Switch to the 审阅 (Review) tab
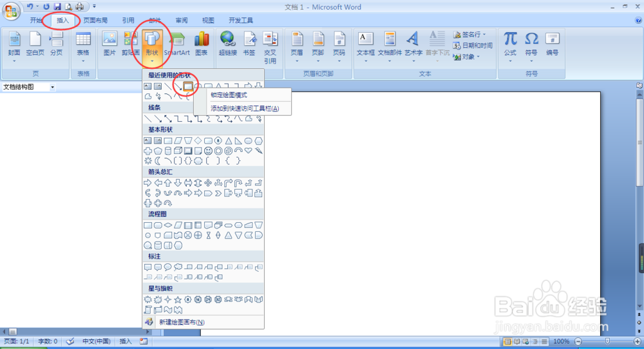The height and width of the screenshot is (349, 644). 182,20
